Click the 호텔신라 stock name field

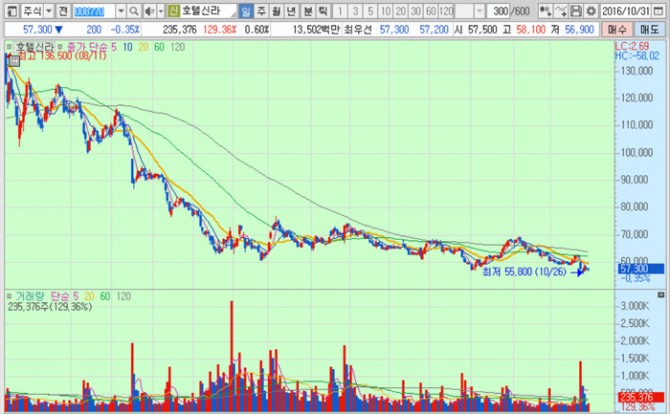click(208, 11)
